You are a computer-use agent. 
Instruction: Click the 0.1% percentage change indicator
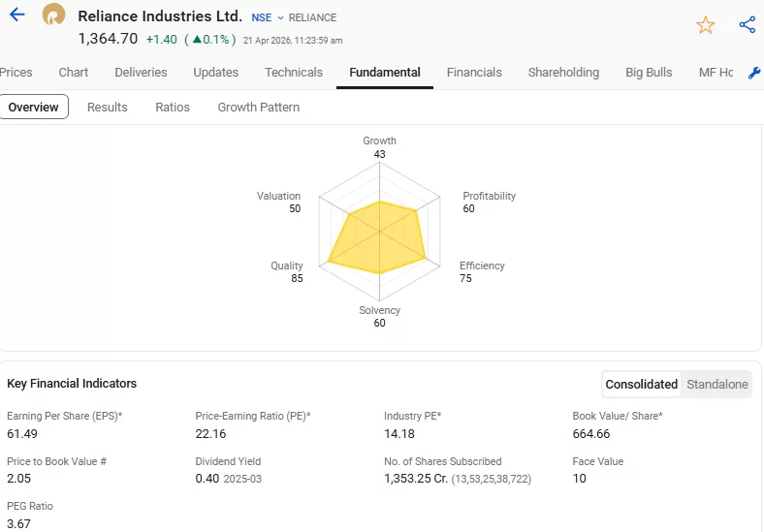(210, 40)
